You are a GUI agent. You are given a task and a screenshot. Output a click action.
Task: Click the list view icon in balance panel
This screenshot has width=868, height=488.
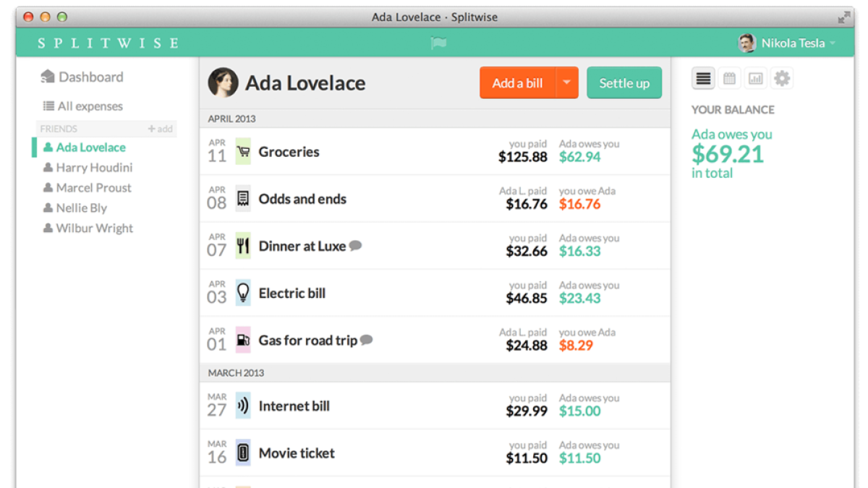tap(703, 79)
